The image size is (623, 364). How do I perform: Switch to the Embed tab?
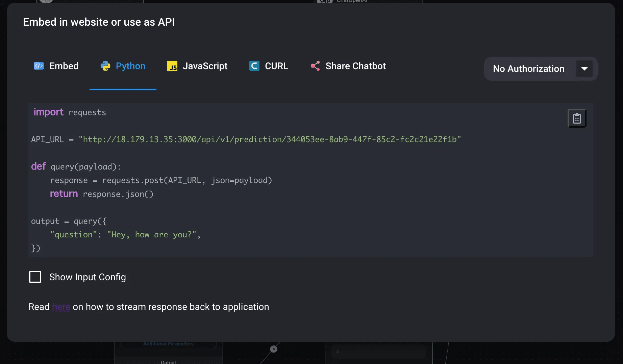64,66
